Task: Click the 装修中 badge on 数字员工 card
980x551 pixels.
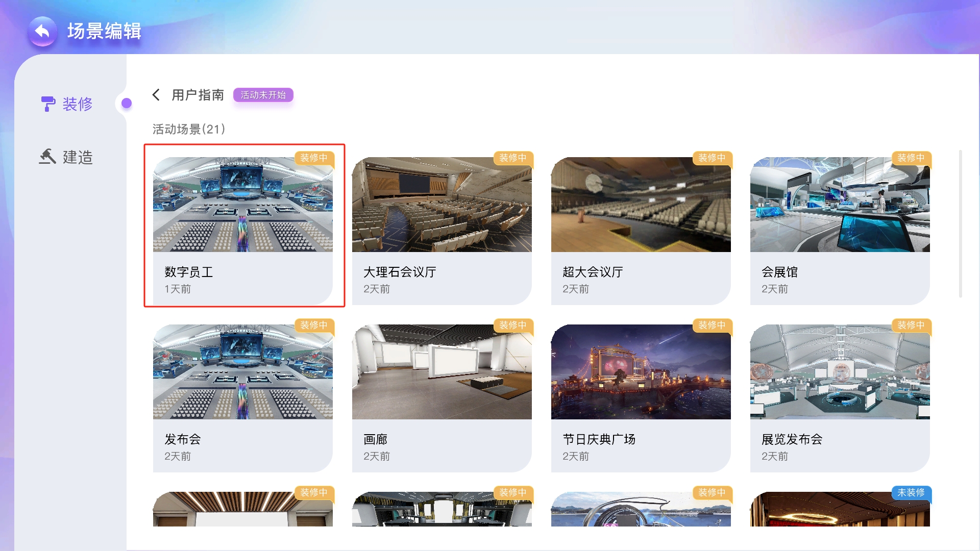Action: point(314,158)
